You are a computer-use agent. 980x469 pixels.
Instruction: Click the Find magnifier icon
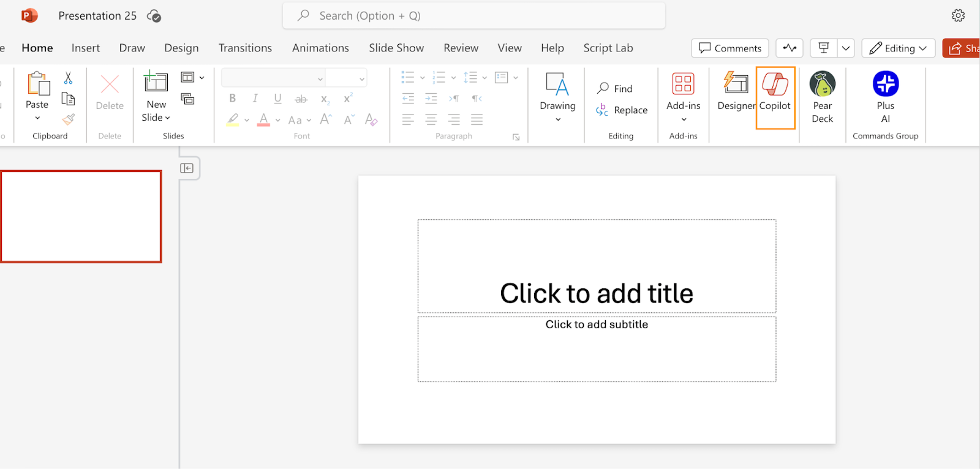click(603, 88)
